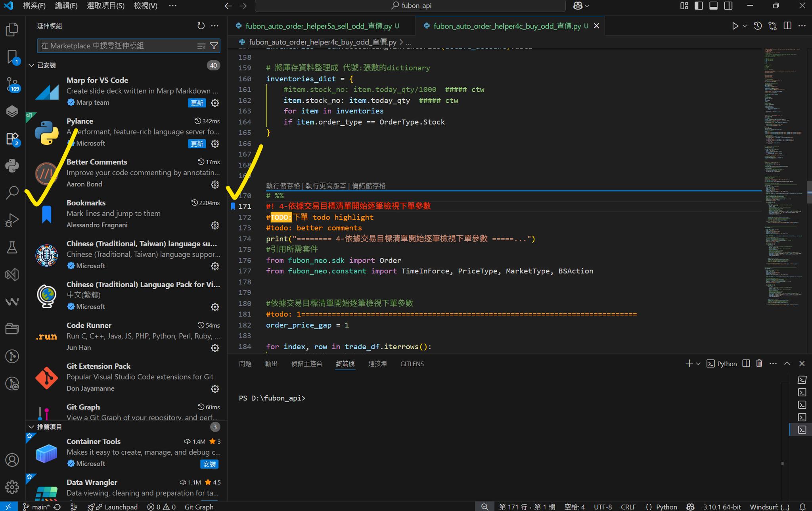Image resolution: width=812 pixels, height=511 pixels.
Task: Open settings gear for Code Runner extension
Action: click(x=215, y=348)
